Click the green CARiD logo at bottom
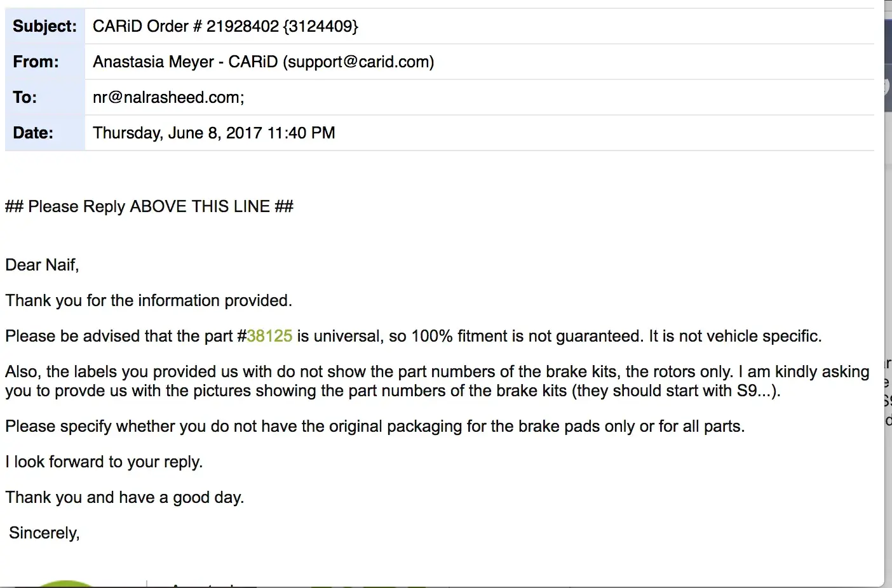 pos(66,584)
